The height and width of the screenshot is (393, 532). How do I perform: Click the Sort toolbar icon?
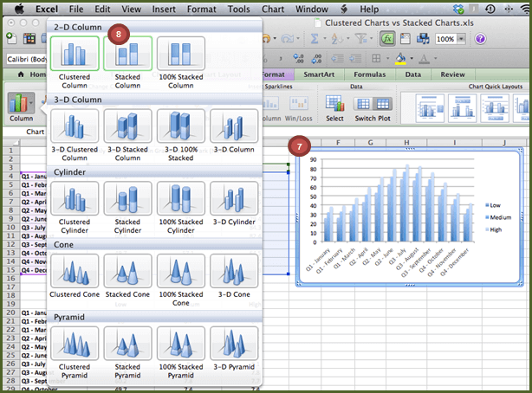tap(336, 39)
